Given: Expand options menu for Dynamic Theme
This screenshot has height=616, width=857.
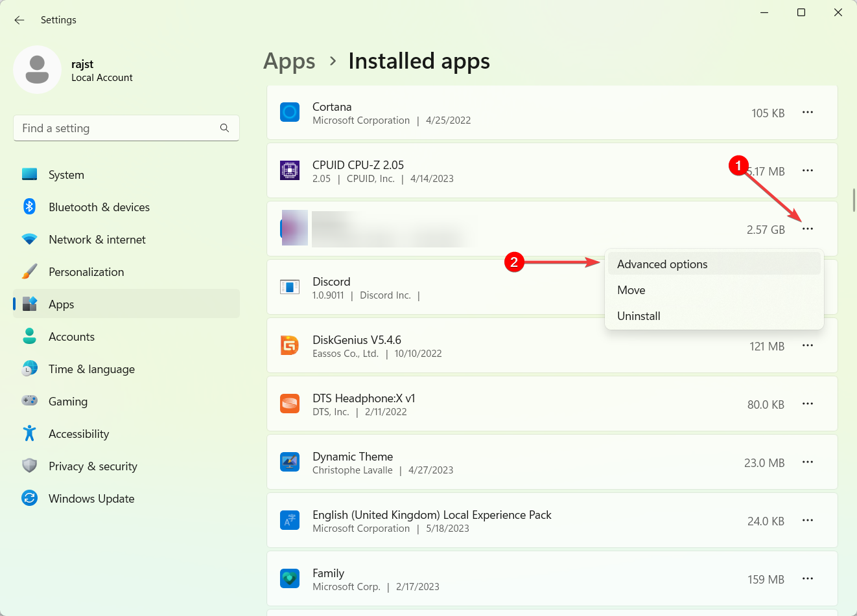Looking at the screenshot, I should [x=807, y=462].
